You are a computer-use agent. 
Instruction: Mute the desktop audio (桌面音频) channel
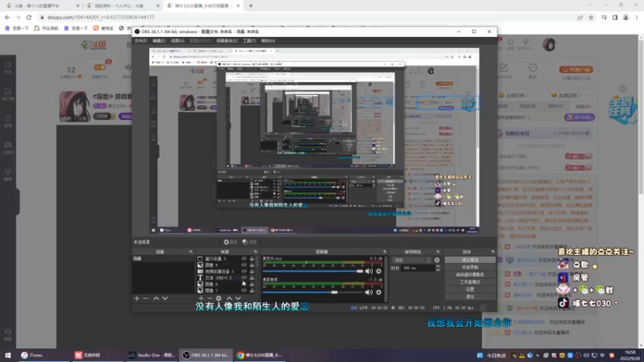[x=369, y=292]
